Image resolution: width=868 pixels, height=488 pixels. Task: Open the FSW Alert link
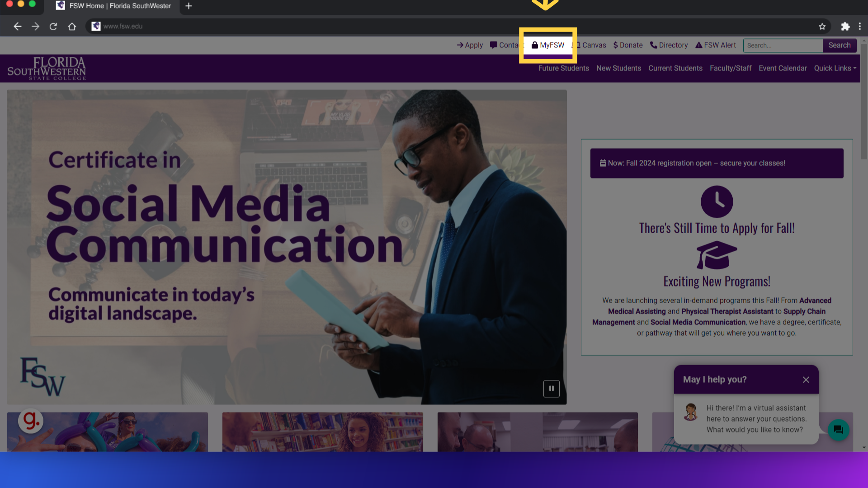point(716,45)
